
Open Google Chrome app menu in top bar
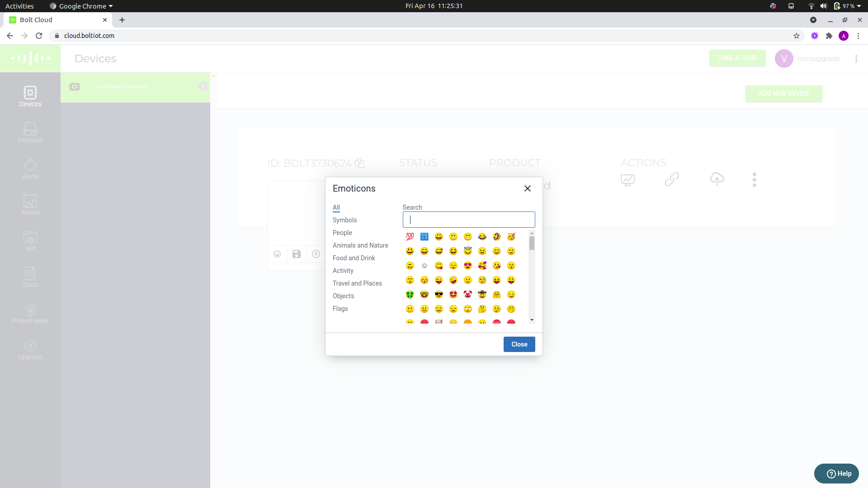click(x=82, y=6)
